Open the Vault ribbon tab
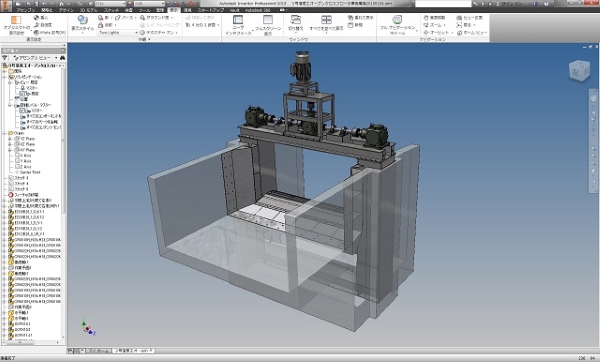 tap(234, 10)
